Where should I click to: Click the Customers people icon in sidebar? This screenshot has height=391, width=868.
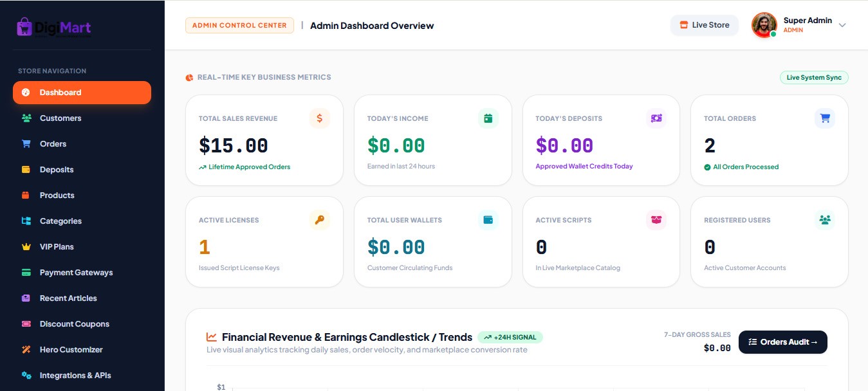click(x=26, y=118)
